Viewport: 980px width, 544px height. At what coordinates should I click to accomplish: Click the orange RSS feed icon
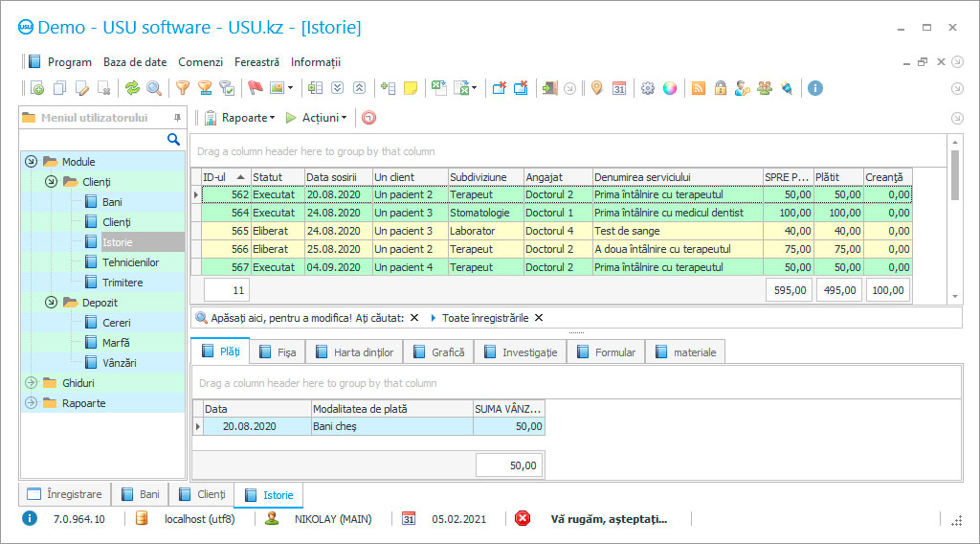point(699,88)
